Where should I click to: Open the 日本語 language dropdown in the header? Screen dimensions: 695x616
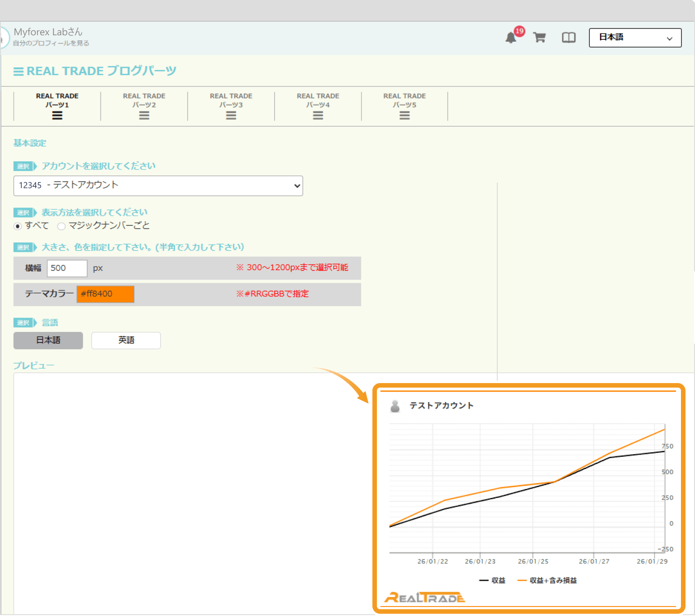point(635,38)
